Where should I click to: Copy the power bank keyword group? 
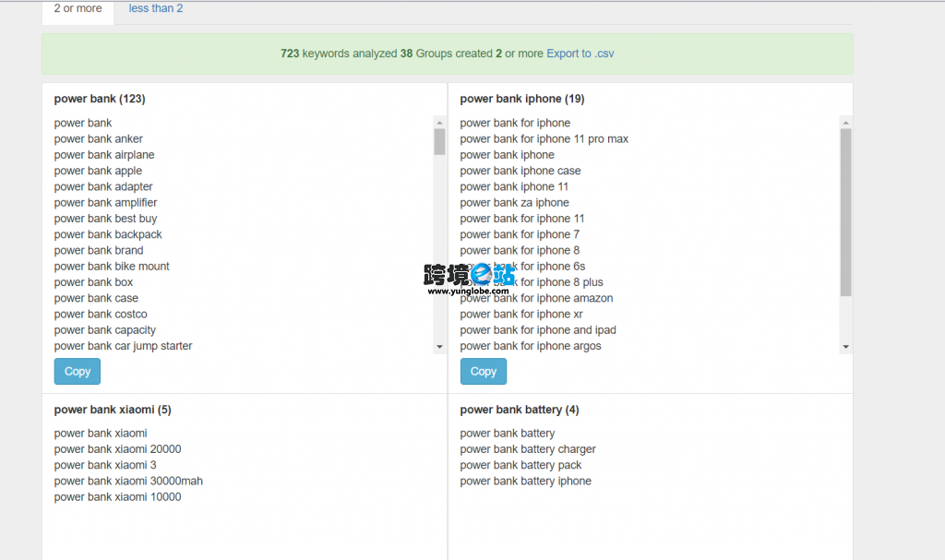(78, 372)
